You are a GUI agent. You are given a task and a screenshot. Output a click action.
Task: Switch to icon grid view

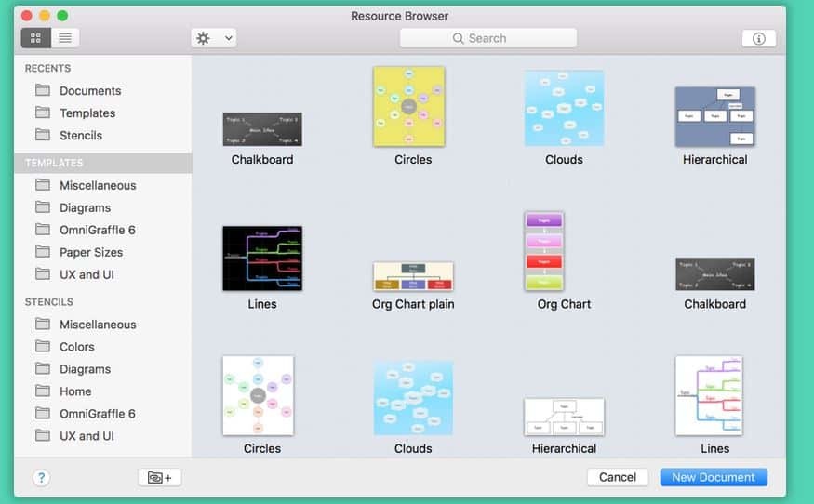(35, 38)
